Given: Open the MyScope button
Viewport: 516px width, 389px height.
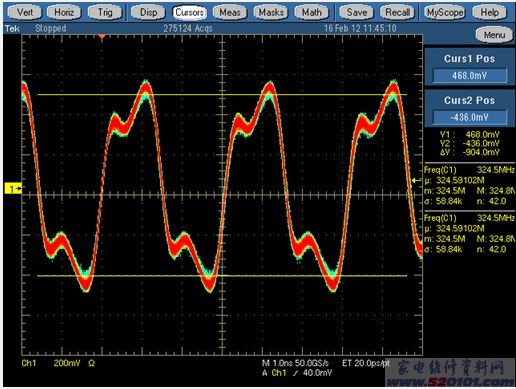Looking at the screenshot, I should pyautogui.click(x=445, y=13).
